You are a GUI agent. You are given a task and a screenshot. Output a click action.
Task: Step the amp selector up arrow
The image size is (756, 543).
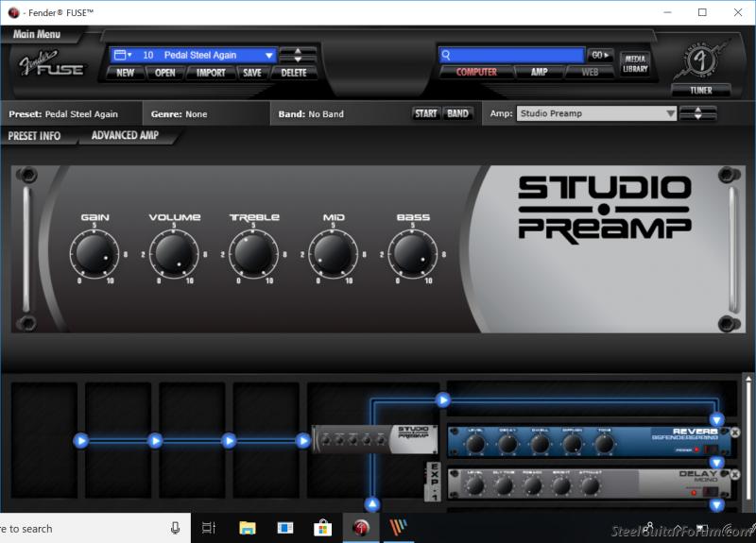pos(697,110)
